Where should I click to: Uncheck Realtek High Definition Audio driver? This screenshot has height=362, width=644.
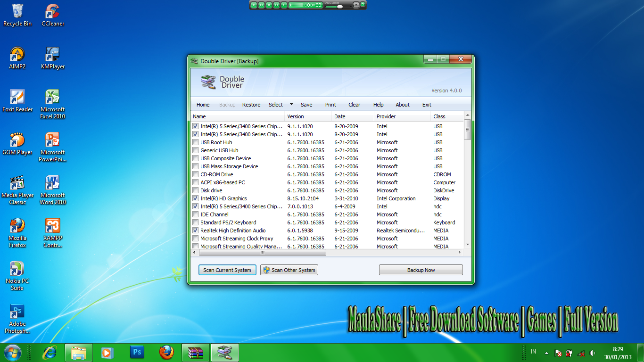tap(195, 230)
